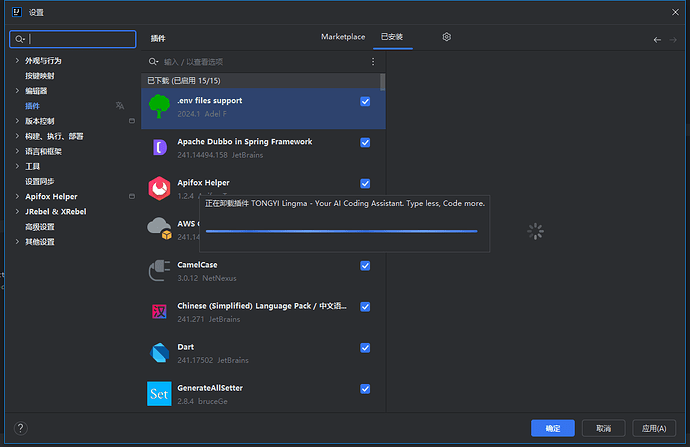Open the three-dot options in plugin search
690x447 pixels.
coord(373,62)
